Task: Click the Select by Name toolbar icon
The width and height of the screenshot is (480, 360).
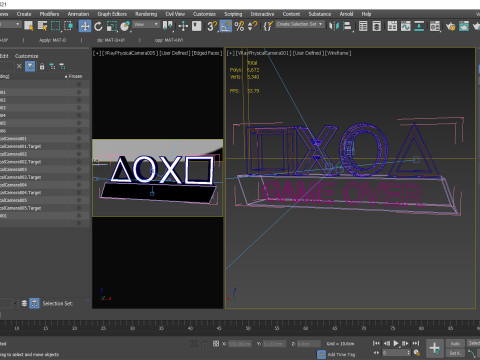Action: (42, 26)
